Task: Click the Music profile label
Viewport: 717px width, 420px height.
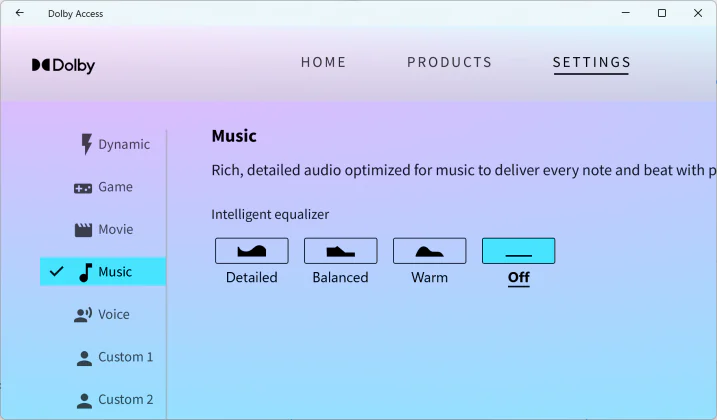Action: pos(115,272)
